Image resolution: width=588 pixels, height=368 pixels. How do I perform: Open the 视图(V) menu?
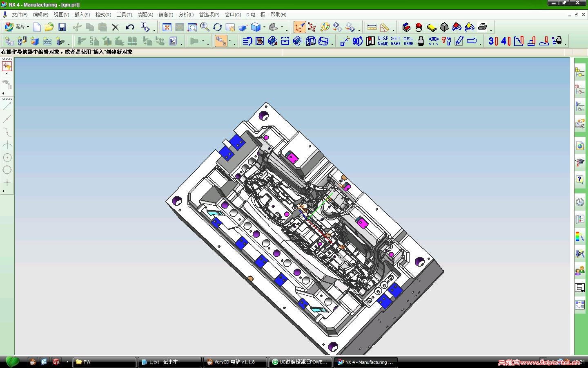[61, 15]
